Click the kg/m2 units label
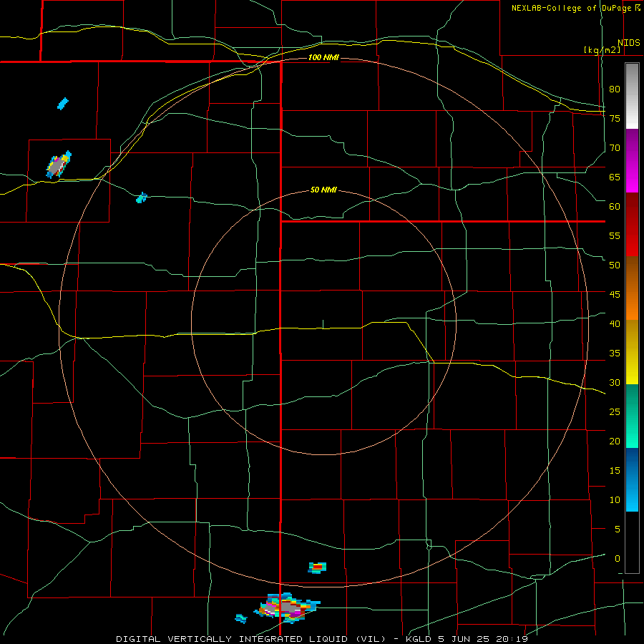 click(x=602, y=50)
